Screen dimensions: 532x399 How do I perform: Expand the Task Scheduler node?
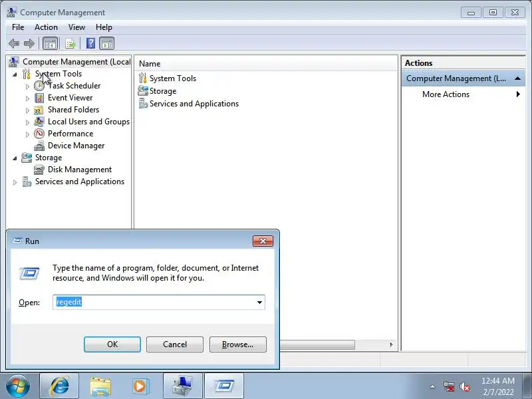click(x=27, y=86)
